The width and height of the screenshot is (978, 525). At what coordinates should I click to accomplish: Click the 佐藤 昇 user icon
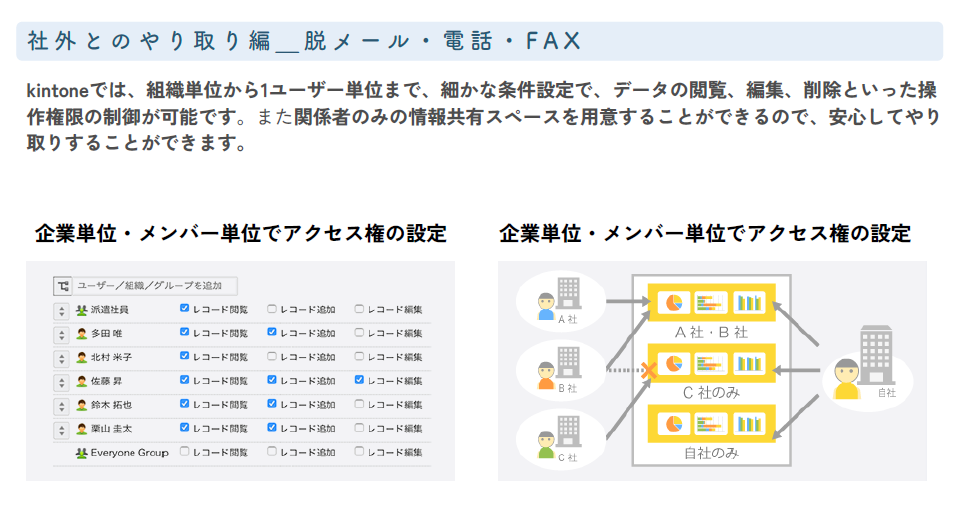click(x=81, y=381)
